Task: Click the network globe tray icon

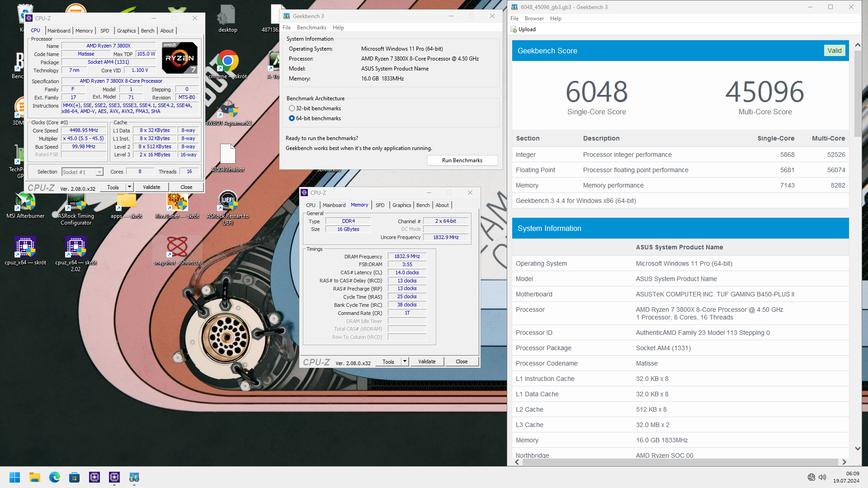Action: [811, 477]
